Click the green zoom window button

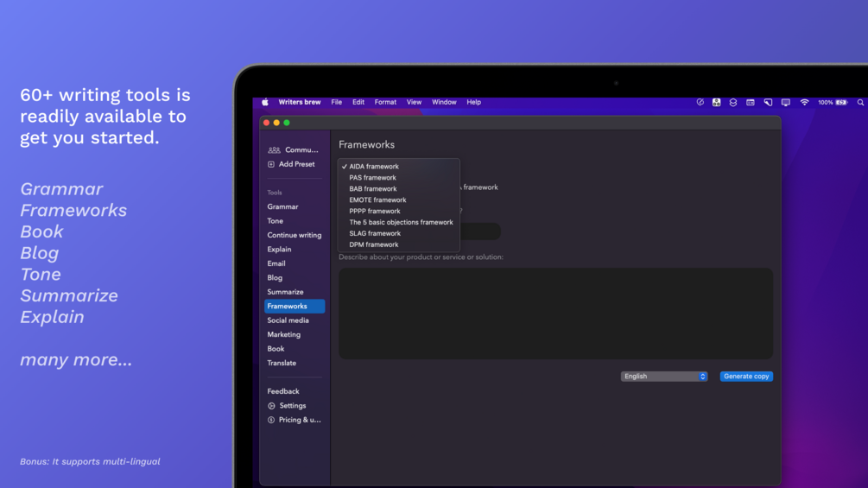click(287, 123)
